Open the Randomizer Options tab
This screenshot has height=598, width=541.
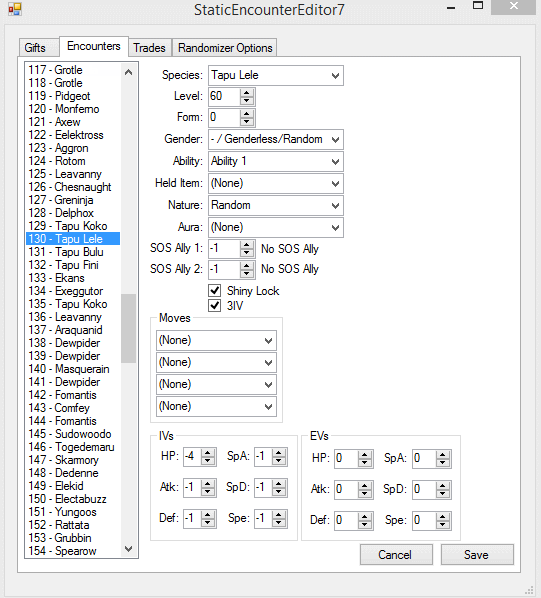pos(225,48)
